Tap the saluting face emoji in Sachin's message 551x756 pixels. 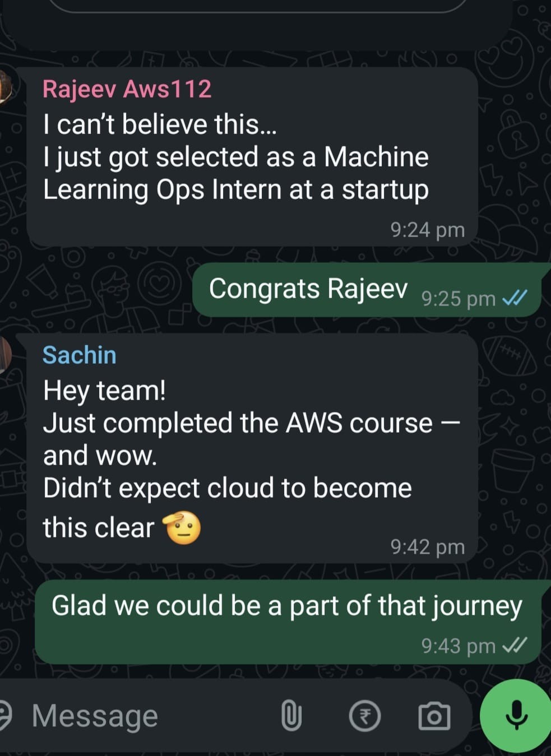pyautogui.click(x=182, y=527)
